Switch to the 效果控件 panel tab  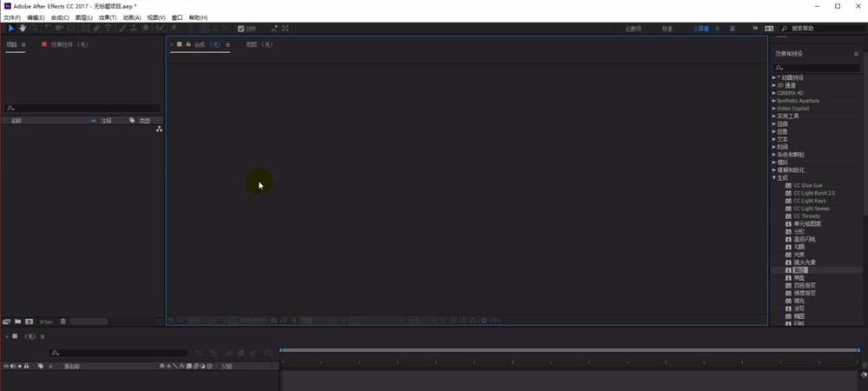[69, 44]
